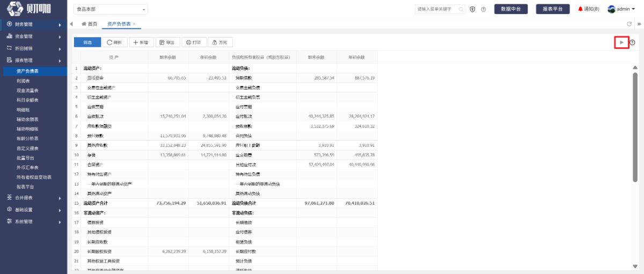Open 利润表 in the sidebar
Viewport: 644px width, 274px height.
click(22, 81)
